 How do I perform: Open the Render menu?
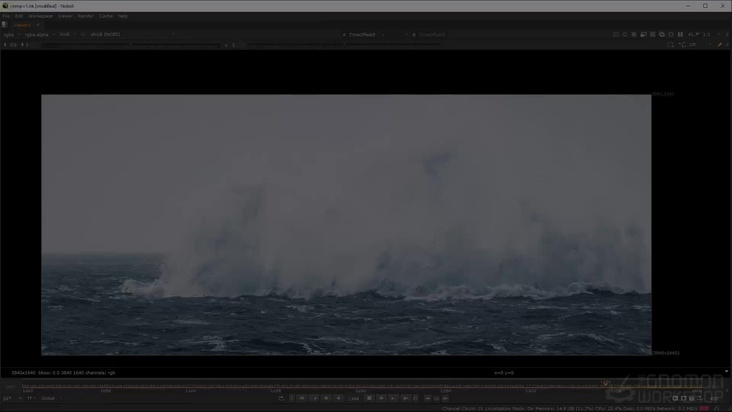86,16
